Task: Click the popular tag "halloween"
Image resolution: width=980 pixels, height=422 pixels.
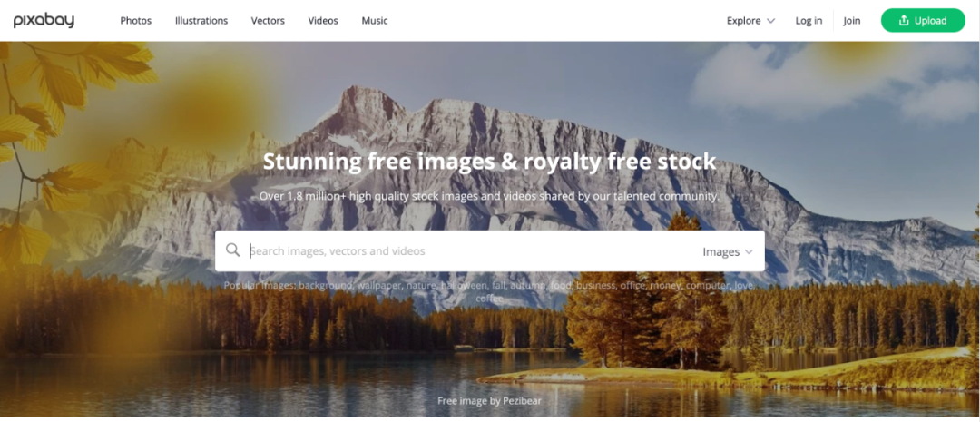Action: (463, 286)
